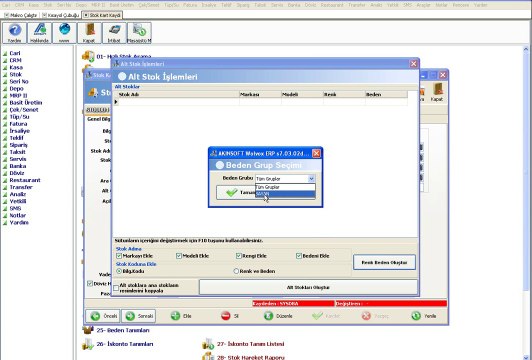Viewport: 532px width, 360px height.
Task: Click the Hakkında toolbar icon
Action: point(39,33)
